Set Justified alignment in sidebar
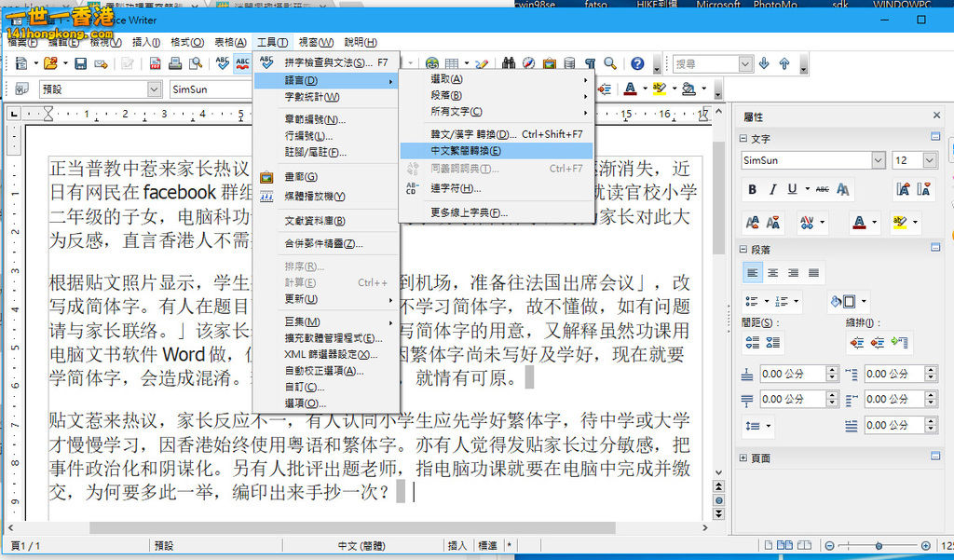Viewport: 954px width, 560px height. click(x=813, y=273)
